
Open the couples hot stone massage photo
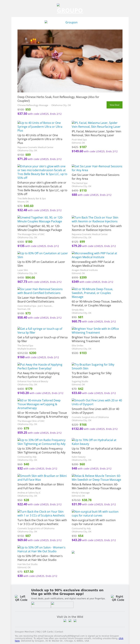70,61
